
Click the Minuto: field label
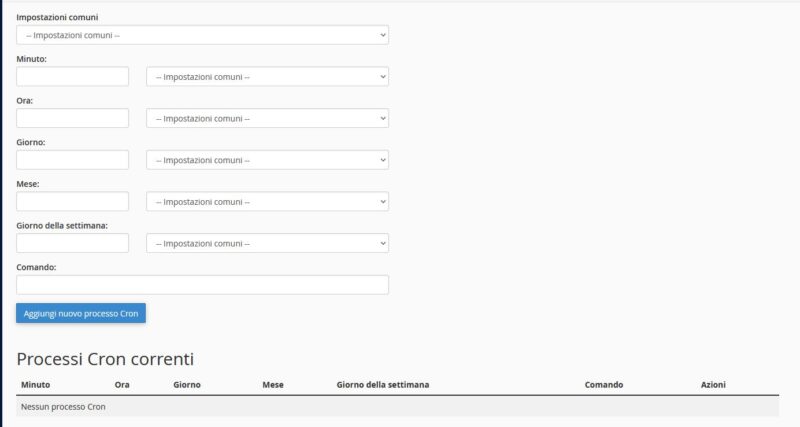click(x=32, y=59)
